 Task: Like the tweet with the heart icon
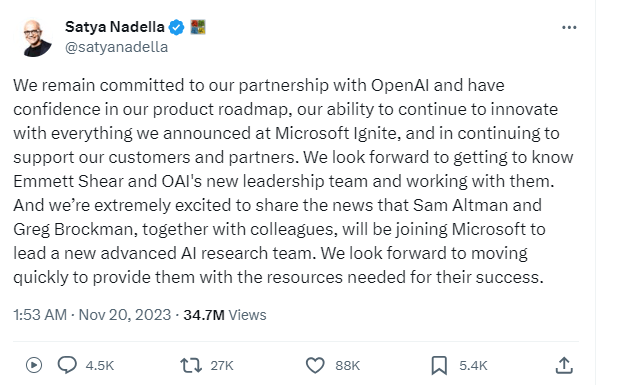coord(315,365)
